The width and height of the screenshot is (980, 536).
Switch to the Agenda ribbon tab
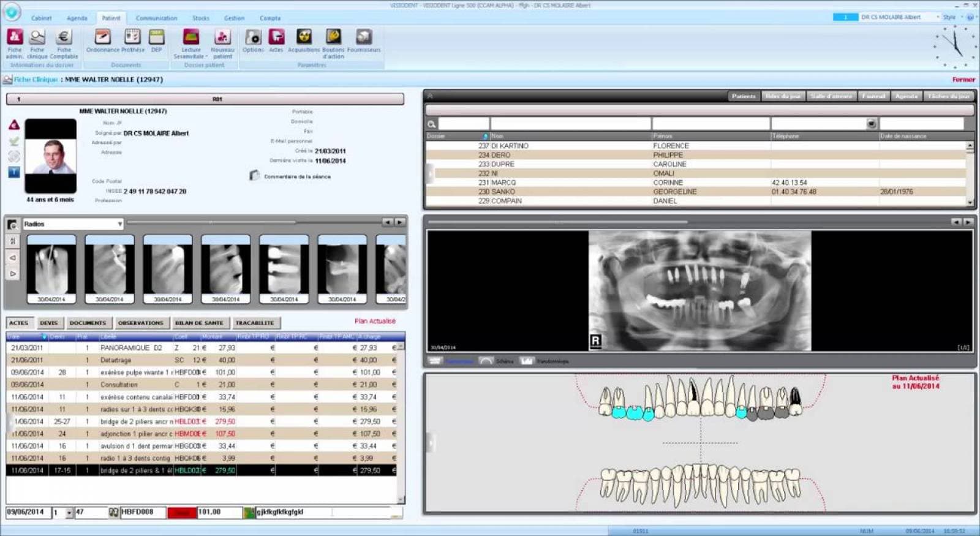coord(77,18)
